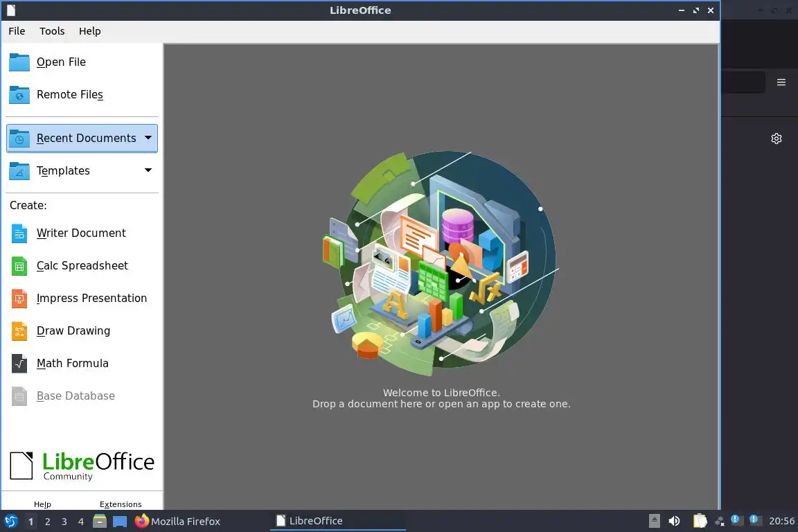798x532 pixels.
Task: Open hamburger menu in the background window
Action: point(781,82)
